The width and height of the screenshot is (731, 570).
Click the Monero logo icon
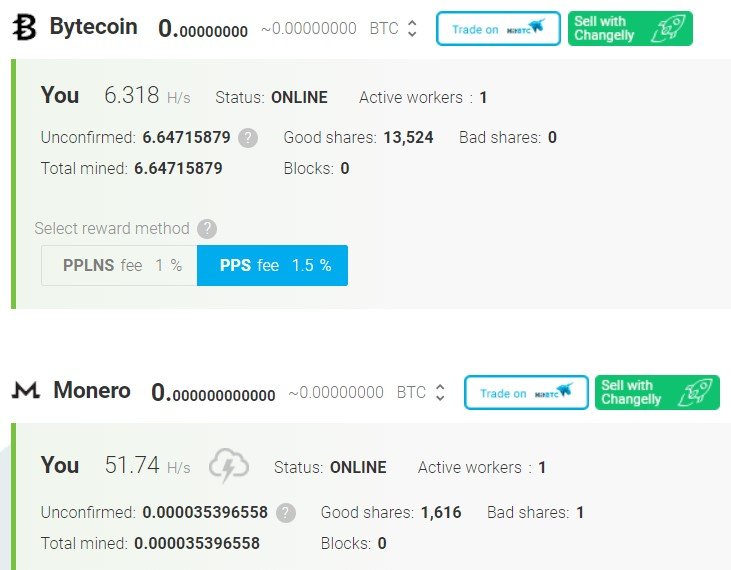coord(25,392)
